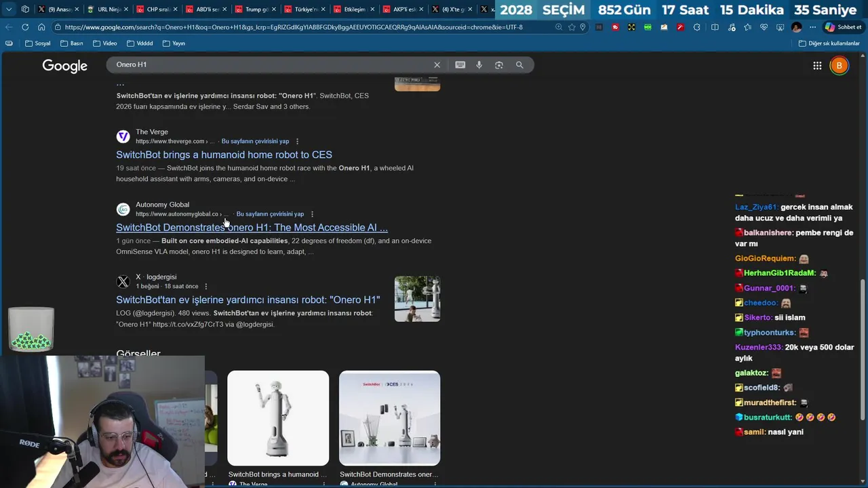Click chat username typhoonturks

769,333
